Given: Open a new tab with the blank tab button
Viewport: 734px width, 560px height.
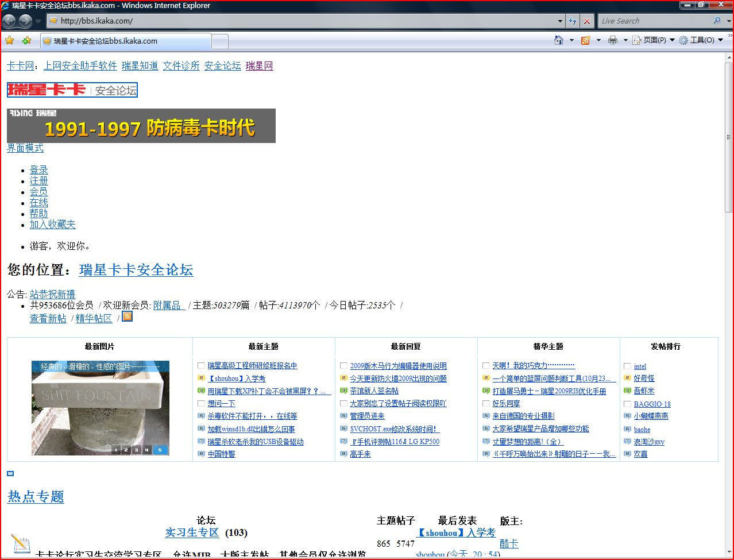Looking at the screenshot, I should coord(220,41).
